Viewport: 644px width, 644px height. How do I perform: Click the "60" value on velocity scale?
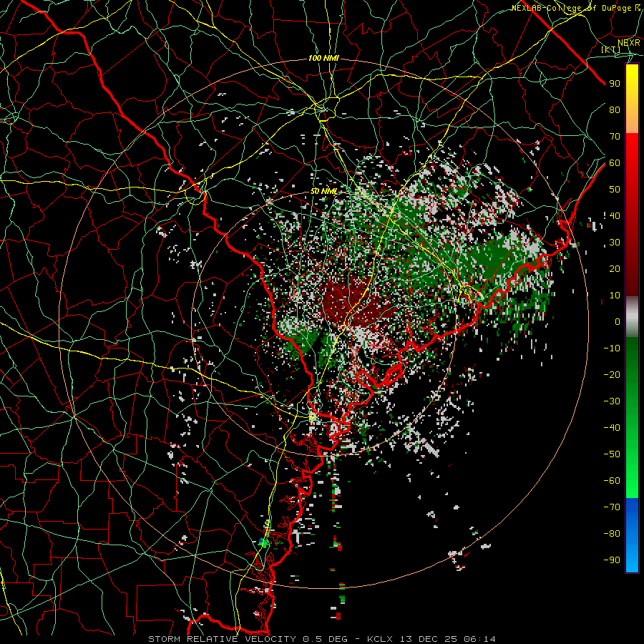pyautogui.click(x=615, y=163)
